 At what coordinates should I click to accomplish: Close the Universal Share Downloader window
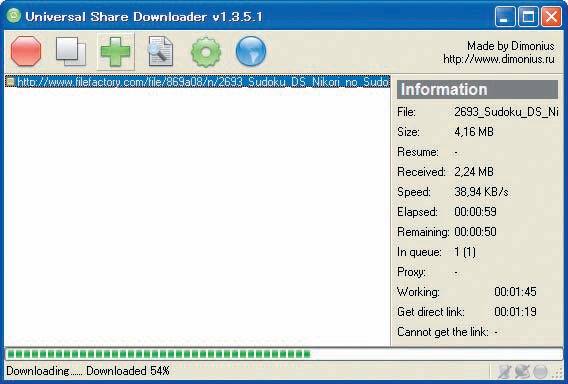click(x=551, y=17)
